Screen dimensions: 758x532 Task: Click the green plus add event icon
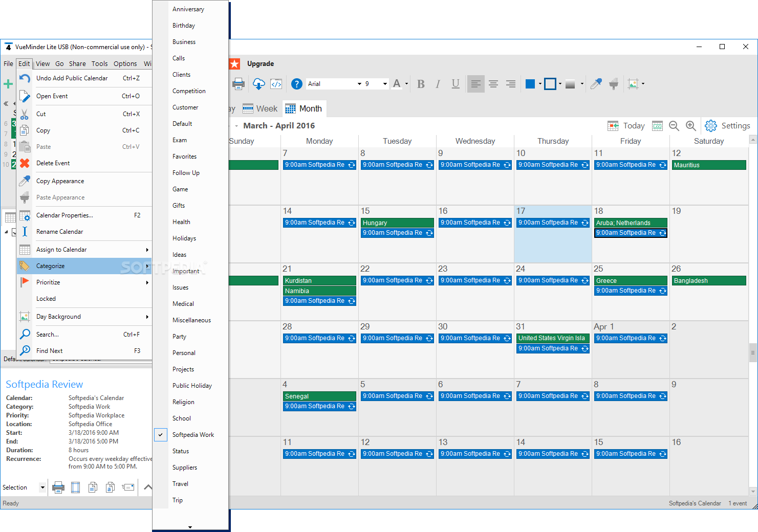point(8,84)
